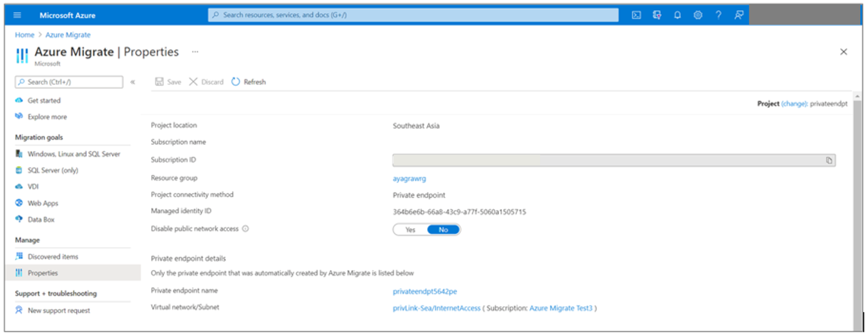Open New support request

(x=59, y=310)
